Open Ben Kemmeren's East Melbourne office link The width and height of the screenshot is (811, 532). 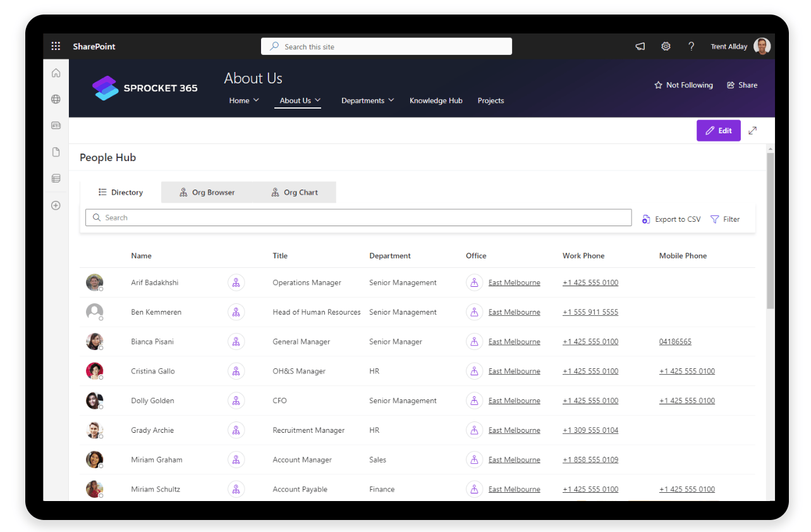coord(514,311)
